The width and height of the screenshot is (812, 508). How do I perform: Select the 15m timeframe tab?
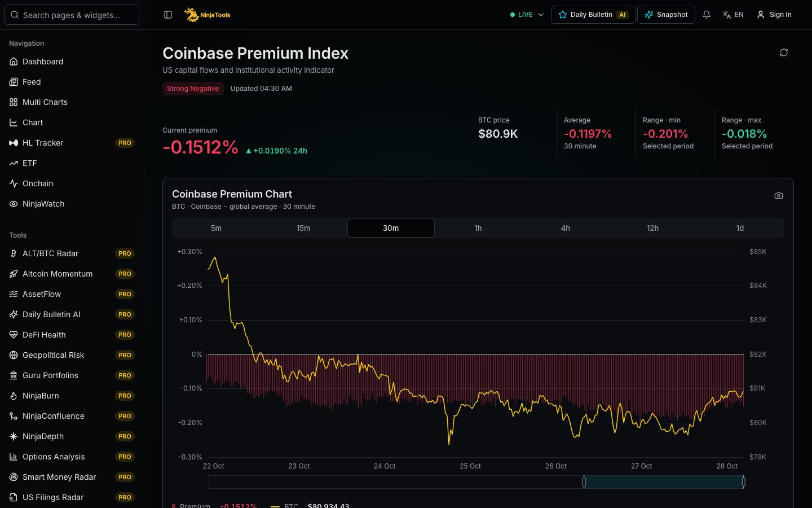point(303,228)
